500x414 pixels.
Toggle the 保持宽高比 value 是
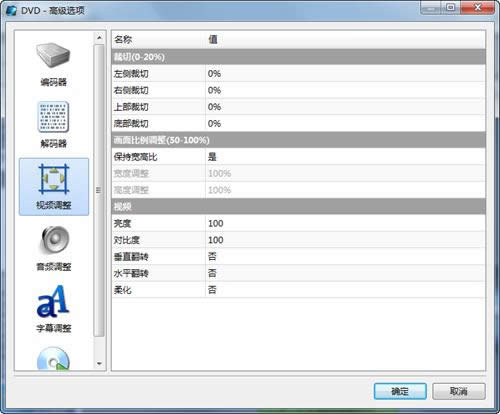[x=345, y=157]
